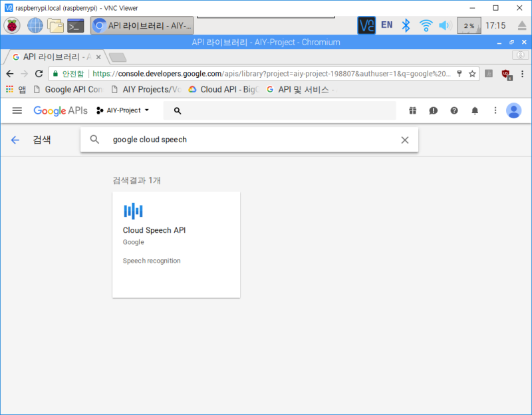Open the Cloud API - BigQ bookmark
The height and width of the screenshot is (415, 532).
click(x=224, y=89)
